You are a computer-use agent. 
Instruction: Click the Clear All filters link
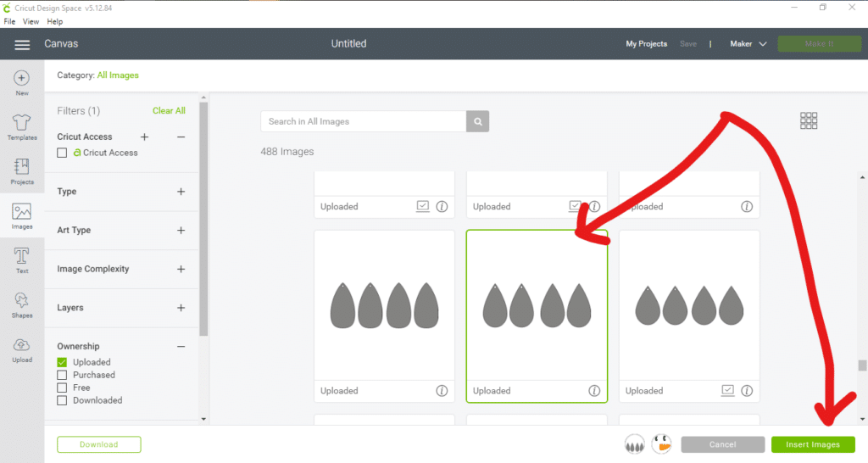(169, 111)
